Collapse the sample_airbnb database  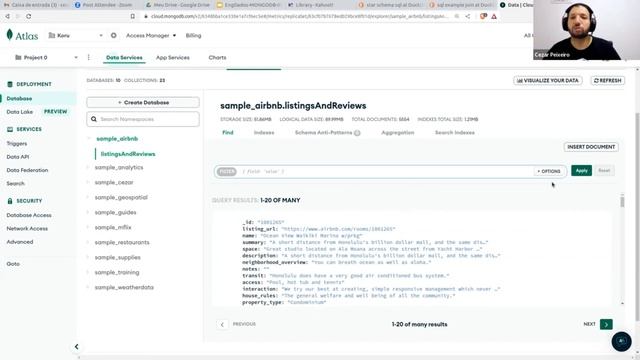[89, 139]
